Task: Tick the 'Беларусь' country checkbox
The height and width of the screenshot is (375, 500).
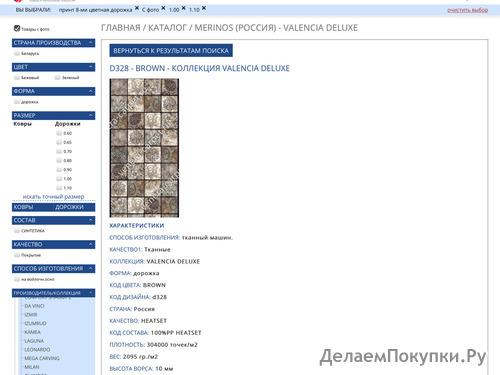Action: point(17,53)
